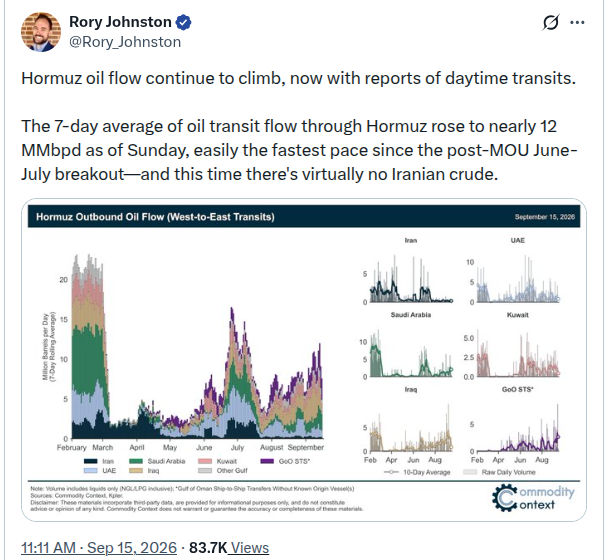Click the Kuwait pink legend swatch
Screen dimensions: 611x560
(205, 461)
